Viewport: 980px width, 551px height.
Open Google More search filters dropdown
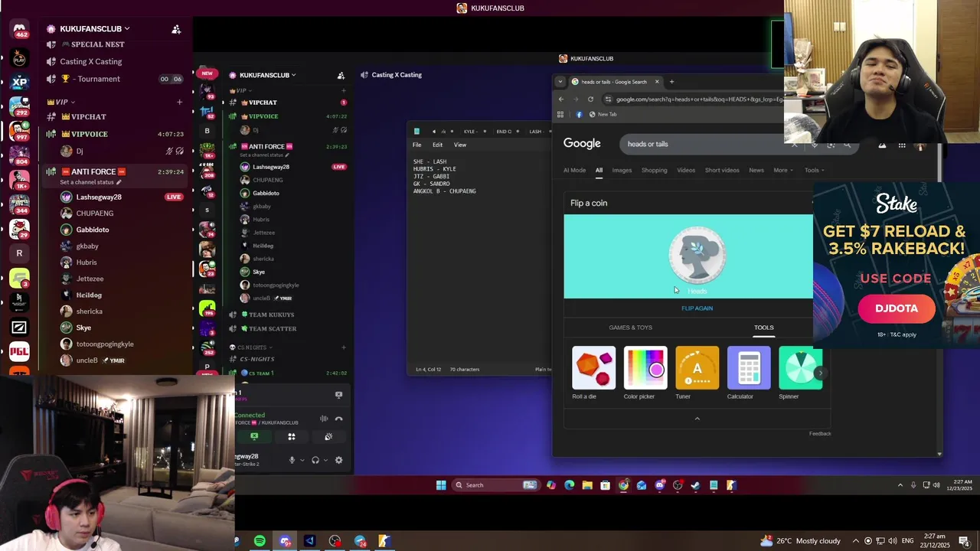(x=782, y=170)
